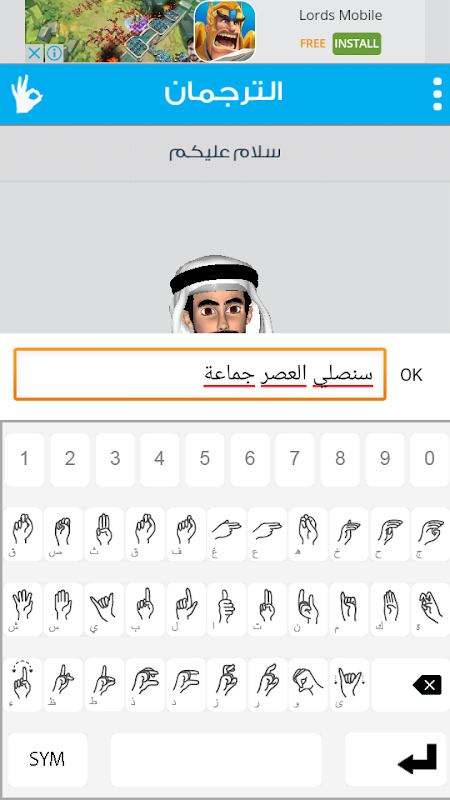Viewport: 450px width, 800px height.
Task: Focus the Arabic text input field
Action: click(x=200, y=374)
